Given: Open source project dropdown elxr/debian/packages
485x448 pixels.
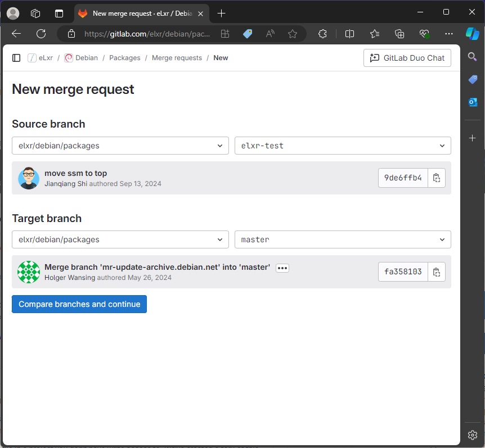Looking at the screenshot, I should (x=120, y=146).
